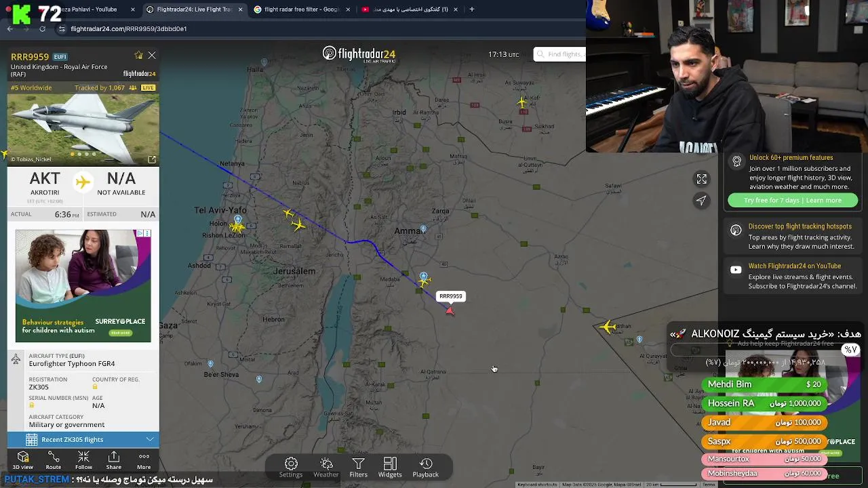Viewport: 868px width, 488px height.
Task: Click the RRR9959 label on the map
Action: click(x=450, y=296)
